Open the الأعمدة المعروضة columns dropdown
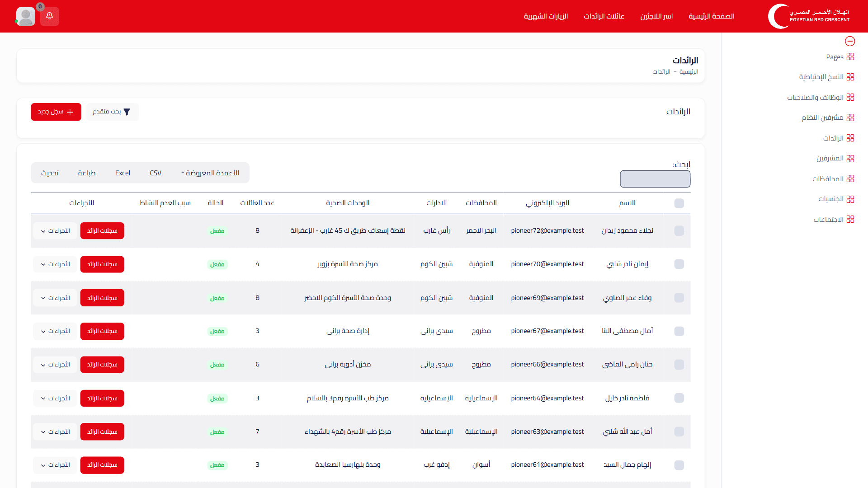 [x=210, y=173]
